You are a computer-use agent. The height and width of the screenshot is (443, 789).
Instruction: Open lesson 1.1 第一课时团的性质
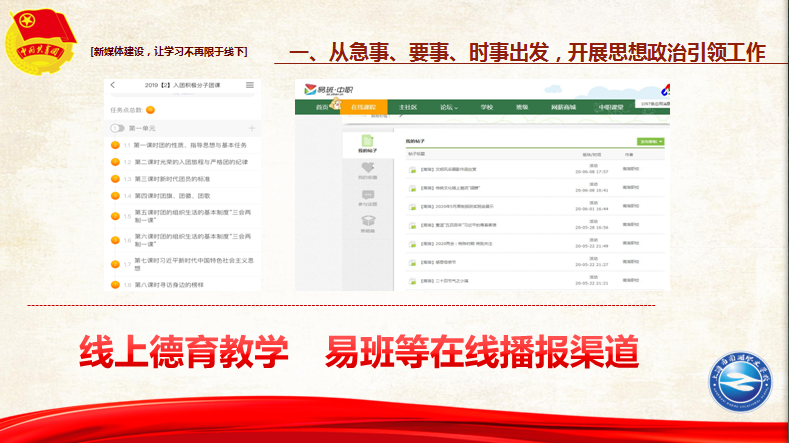click(x=190, y=146)
